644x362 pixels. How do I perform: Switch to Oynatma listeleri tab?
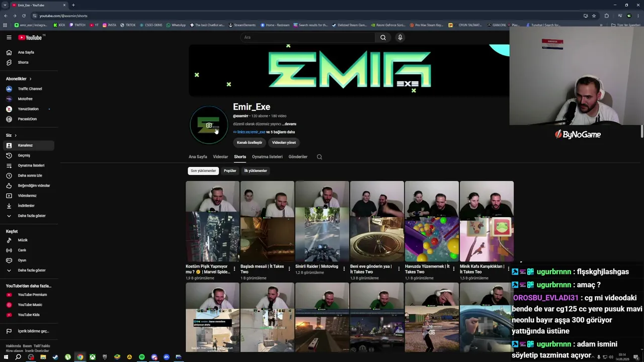pyautogui.click(x=267, y=157)
